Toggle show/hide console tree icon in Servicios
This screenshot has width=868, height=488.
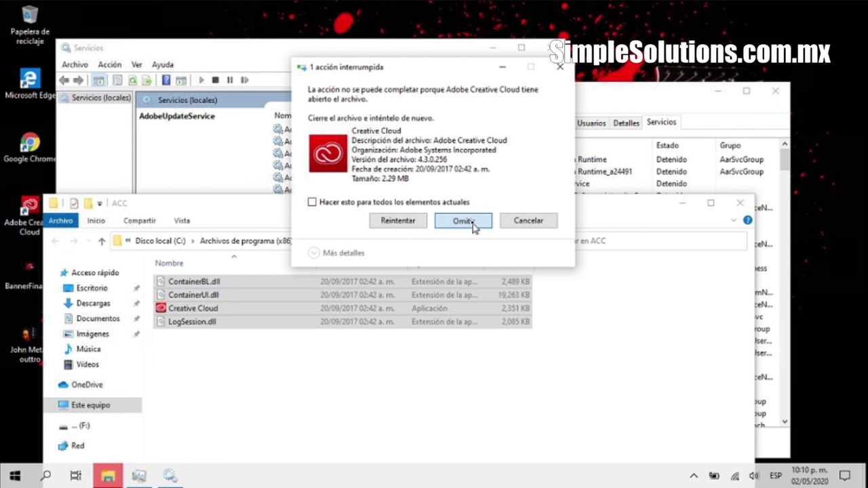click(99, 80)
